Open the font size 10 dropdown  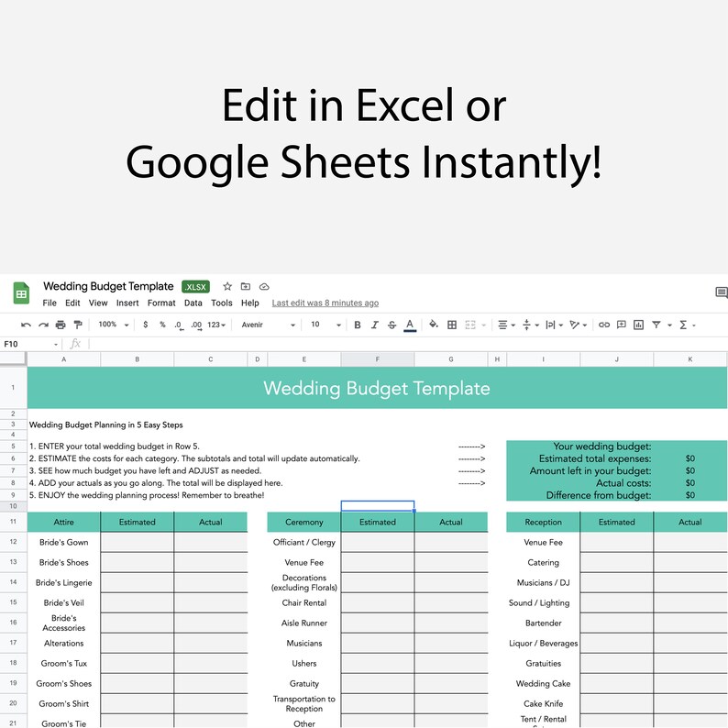pos(325,325)
